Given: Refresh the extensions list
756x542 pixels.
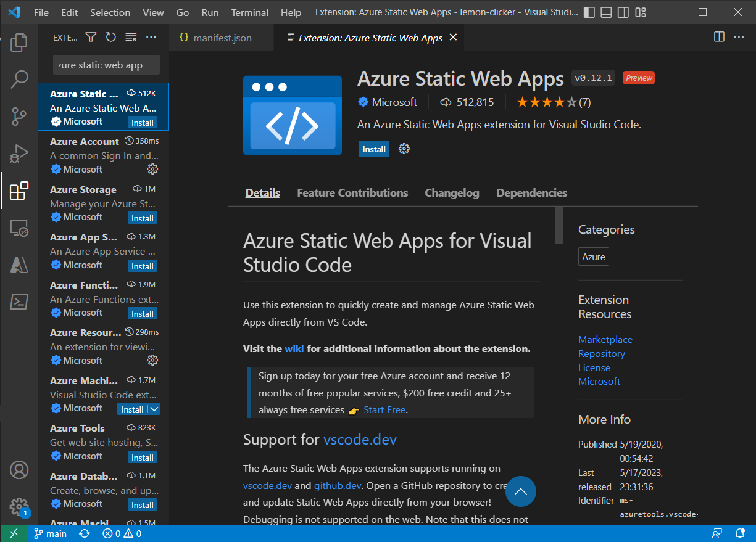Looking at the screenshot, I should coord(110,38).
